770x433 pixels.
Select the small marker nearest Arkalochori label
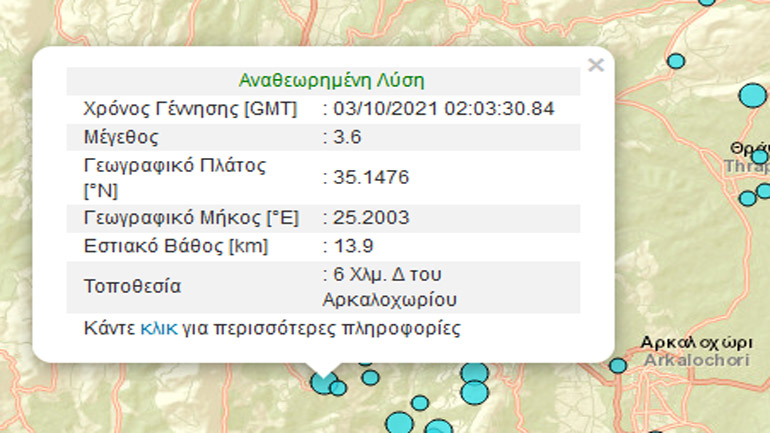click(x=618, y=366)
